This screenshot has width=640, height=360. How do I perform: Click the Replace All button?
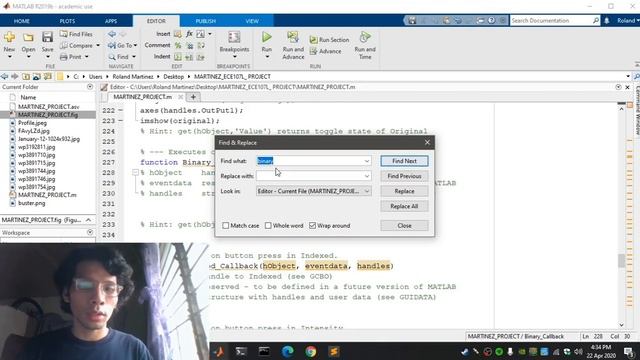[404, 207]
